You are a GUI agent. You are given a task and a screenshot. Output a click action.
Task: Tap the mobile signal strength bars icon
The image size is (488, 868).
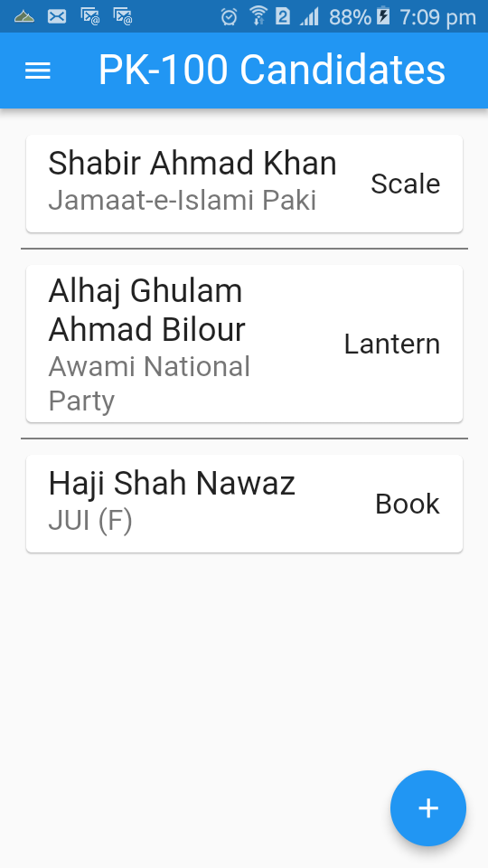[x=310, y=16]
